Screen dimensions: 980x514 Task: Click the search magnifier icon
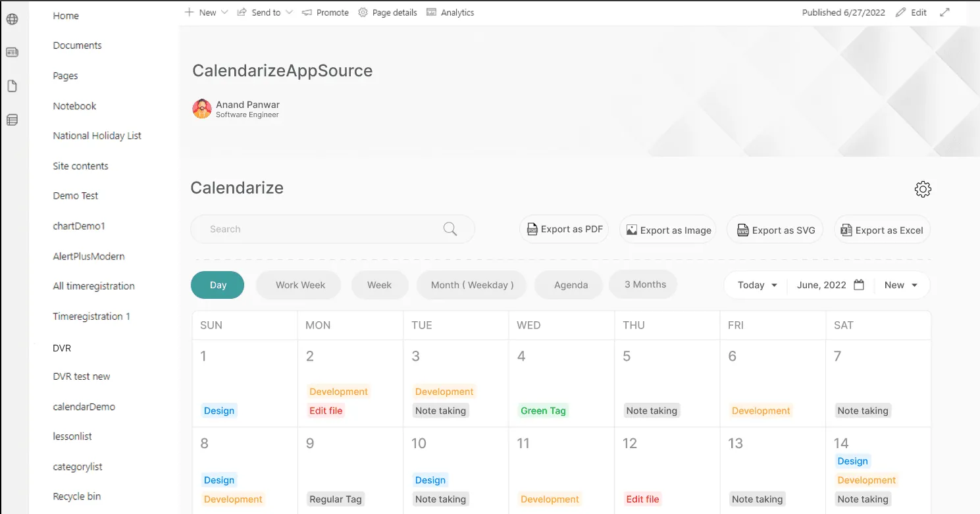pos(450,229)
